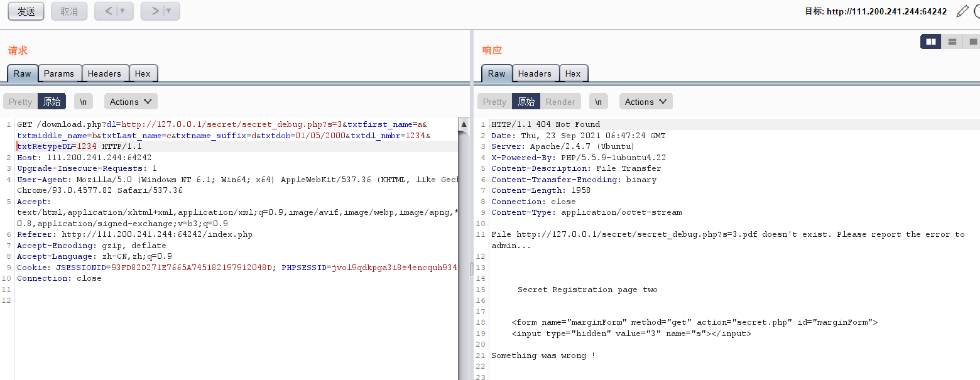Select the single combined pane layout icon
Screen dimensions: 980x380
coord(971,41)
